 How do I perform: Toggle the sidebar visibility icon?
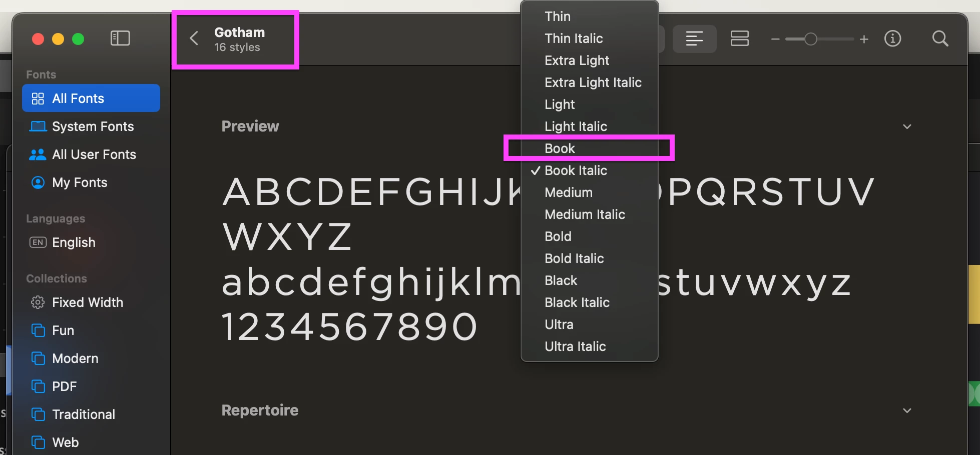(120, 38)
